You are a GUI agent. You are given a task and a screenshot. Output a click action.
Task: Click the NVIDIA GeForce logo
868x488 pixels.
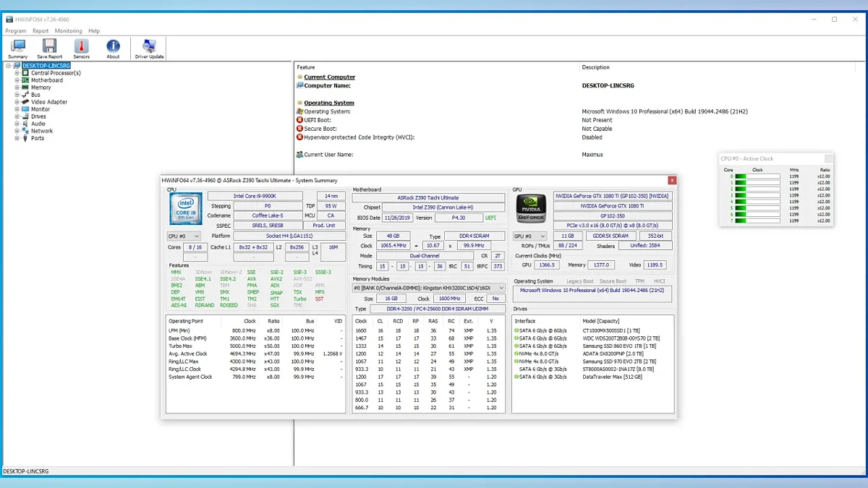(x=531, y=209)
